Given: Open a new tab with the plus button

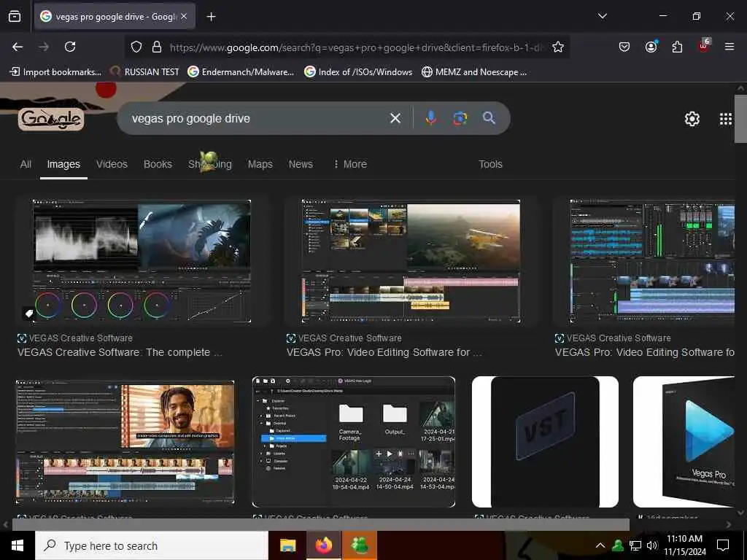Looking at the screenshot, I should (x=211, y=17).
